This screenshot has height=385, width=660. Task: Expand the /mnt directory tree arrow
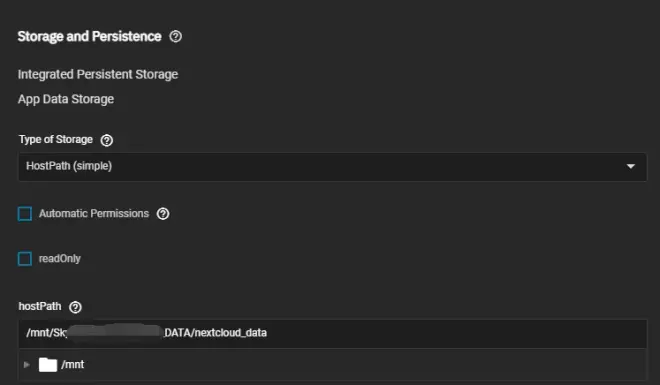[x=27, y=365]
